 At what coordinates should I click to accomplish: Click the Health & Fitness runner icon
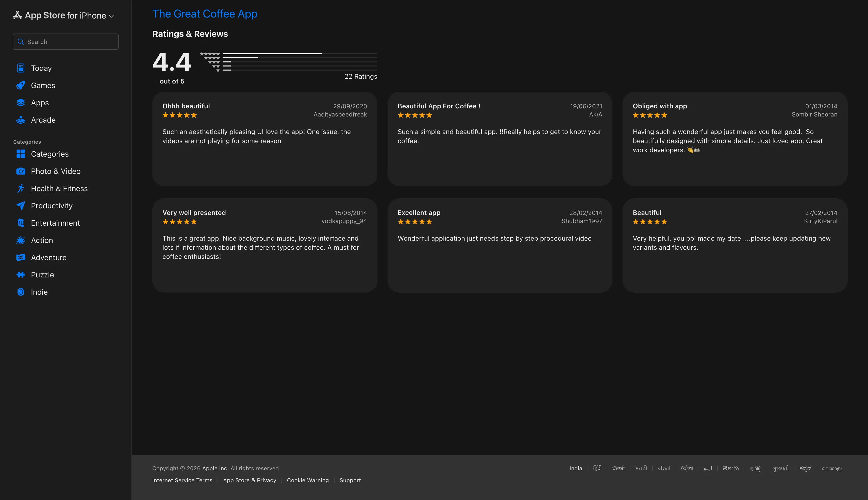click(21, 188)
